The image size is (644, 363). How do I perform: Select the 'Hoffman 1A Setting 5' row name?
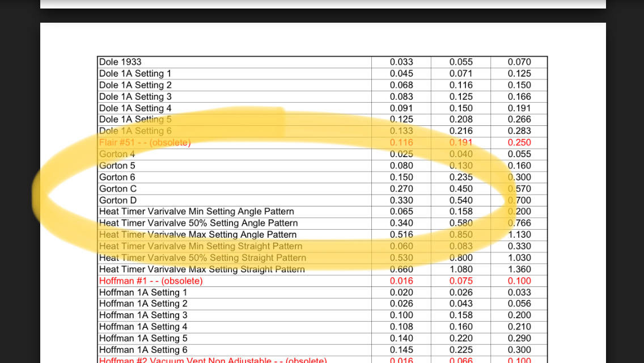(143, 338)
